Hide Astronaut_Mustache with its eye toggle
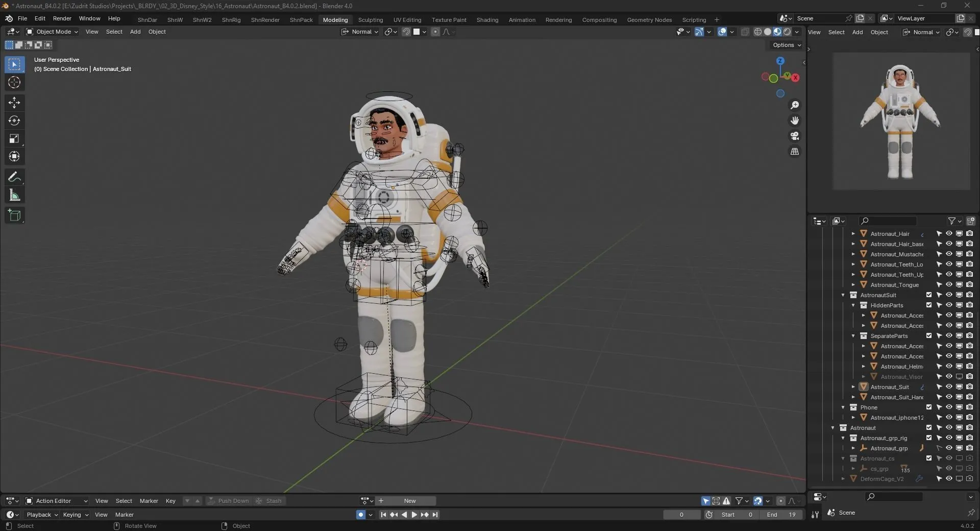The image size is (980, 531). tap(949, 254)
